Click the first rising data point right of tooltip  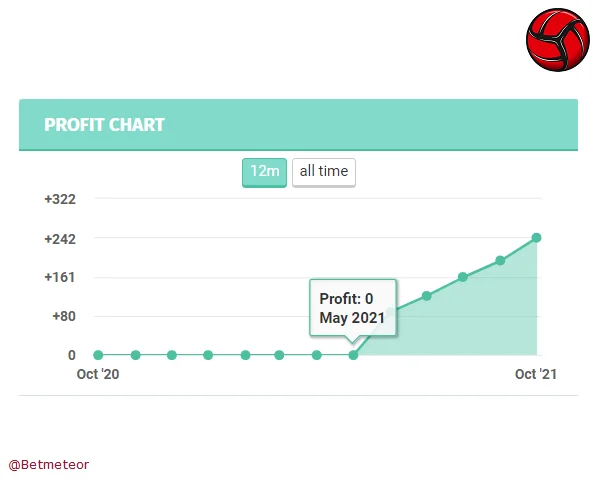(x=427, y=296)
